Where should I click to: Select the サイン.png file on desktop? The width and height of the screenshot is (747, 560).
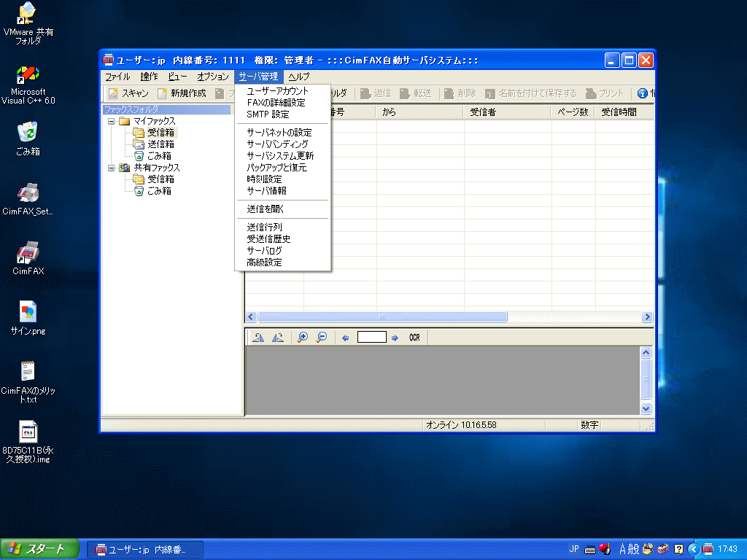pyautogui.click(x=28, y=318)
